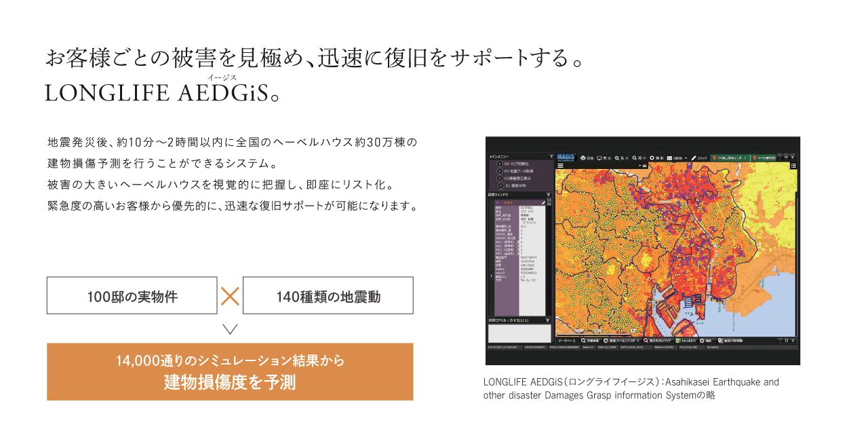The width and height of the screenshot is (868, 448).
Task: Open the layer list icon at map's top-right
Action: click(793, 165)
